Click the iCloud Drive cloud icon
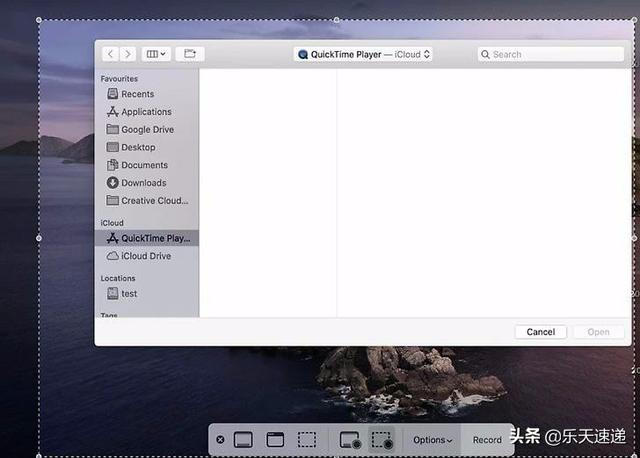The image size is (640, 458). pos(113,256)
